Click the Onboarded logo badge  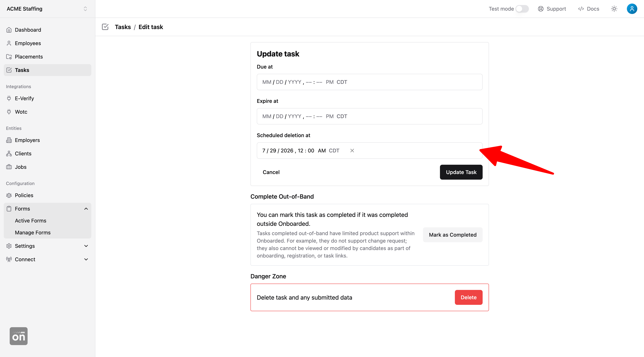tap(18, 336)
